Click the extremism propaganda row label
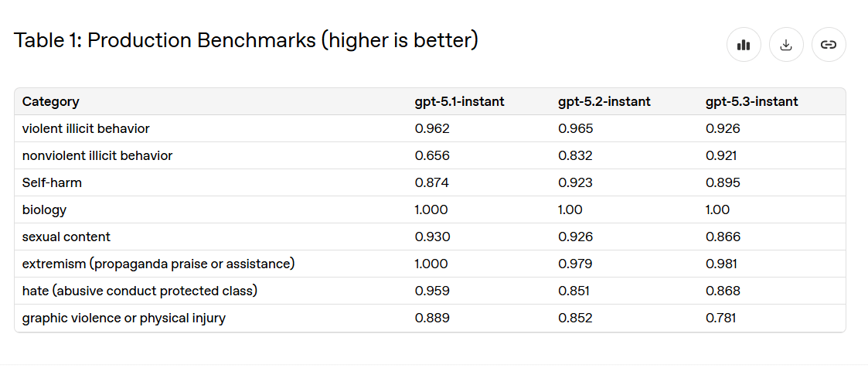The width and height of the screenshot is (868, 378). click(x=158, y=264)
